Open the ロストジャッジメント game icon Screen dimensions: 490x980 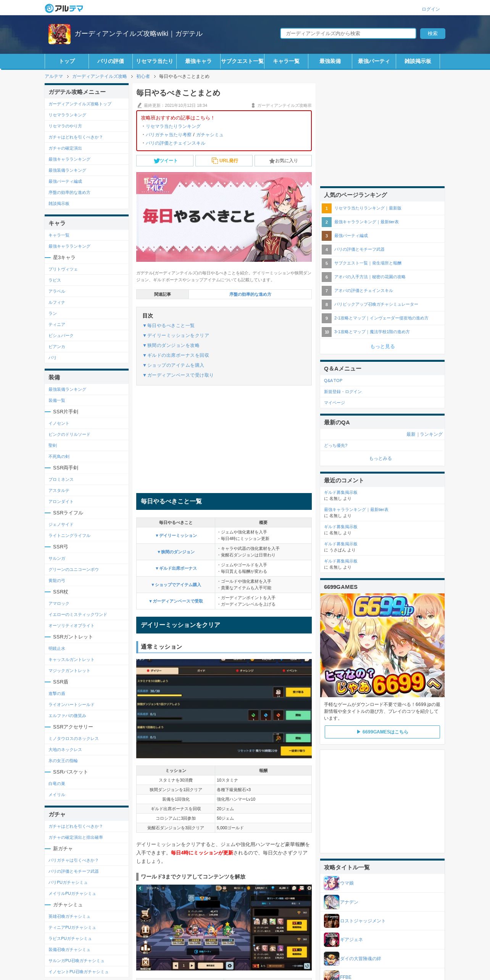coord(331,921)
